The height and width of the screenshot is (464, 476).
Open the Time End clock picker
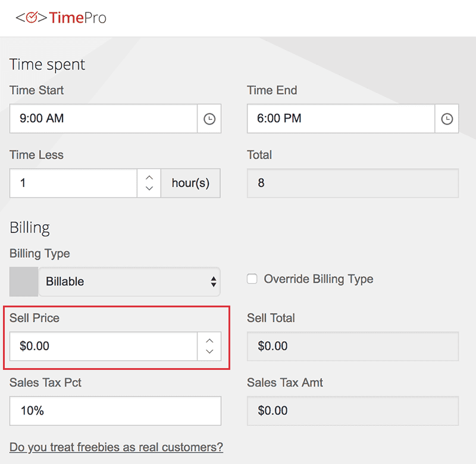click(x=447, y=119)
